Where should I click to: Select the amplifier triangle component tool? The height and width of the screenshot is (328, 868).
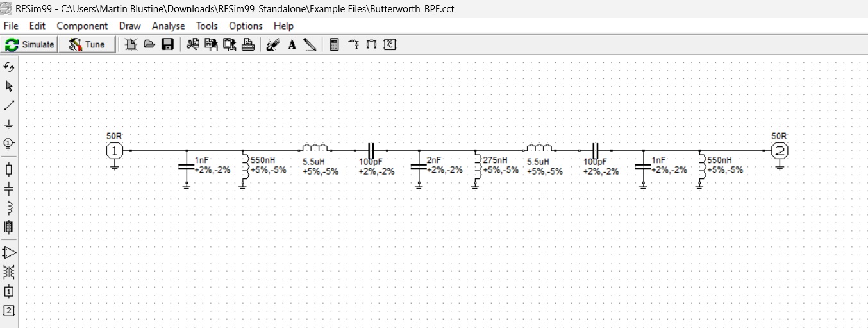(x=9, y=253)
